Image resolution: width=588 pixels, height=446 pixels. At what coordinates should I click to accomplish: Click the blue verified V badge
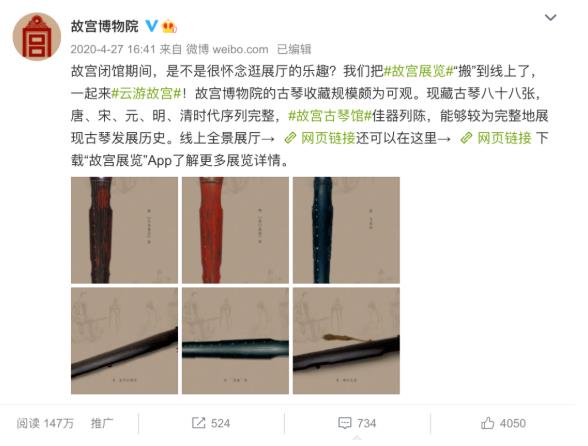tap(152, 26)
